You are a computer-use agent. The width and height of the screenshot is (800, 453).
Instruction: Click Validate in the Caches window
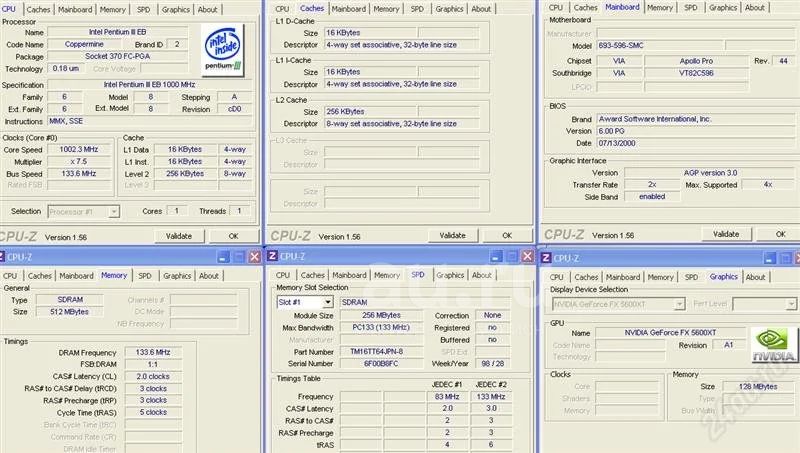coord(453,235)
